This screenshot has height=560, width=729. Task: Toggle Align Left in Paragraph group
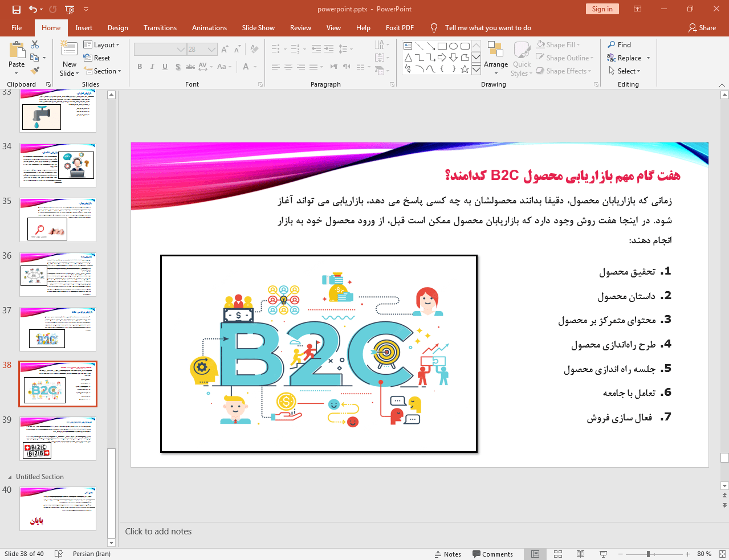276,67
